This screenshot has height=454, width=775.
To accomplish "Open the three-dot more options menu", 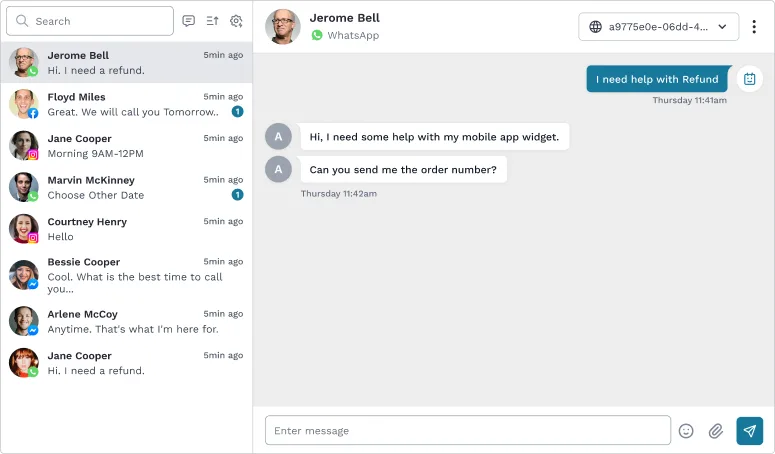I will pos(754,27).
